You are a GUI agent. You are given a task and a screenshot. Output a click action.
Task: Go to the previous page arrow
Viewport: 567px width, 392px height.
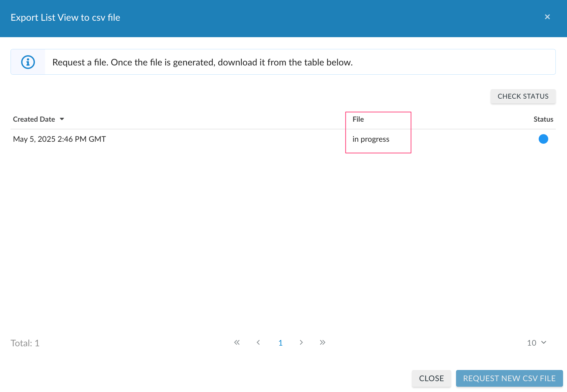(x=258, y=343)
